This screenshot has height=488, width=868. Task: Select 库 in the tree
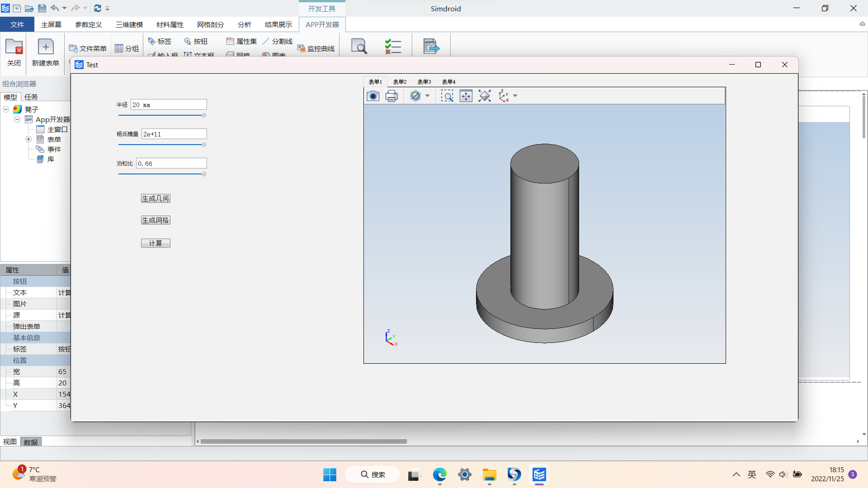click(51, 159)
